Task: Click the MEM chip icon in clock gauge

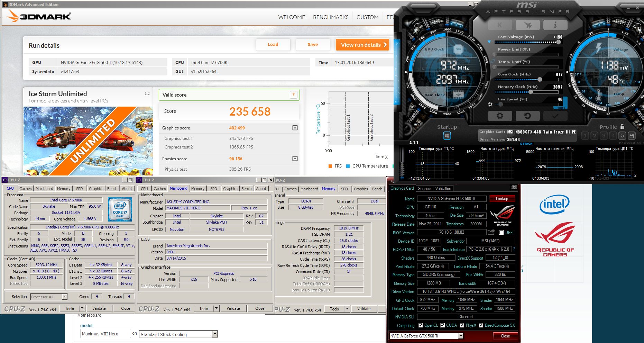Action: [458, 94]
